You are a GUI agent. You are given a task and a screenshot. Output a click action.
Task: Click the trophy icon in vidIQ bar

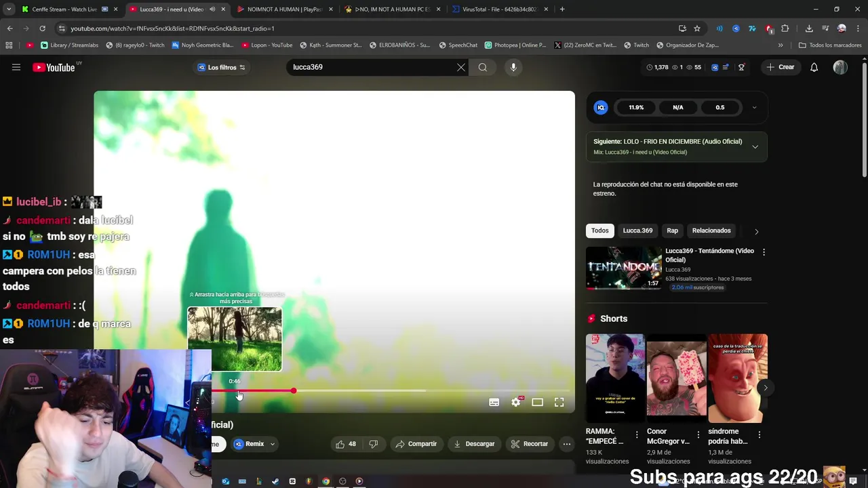click(741, 67)
